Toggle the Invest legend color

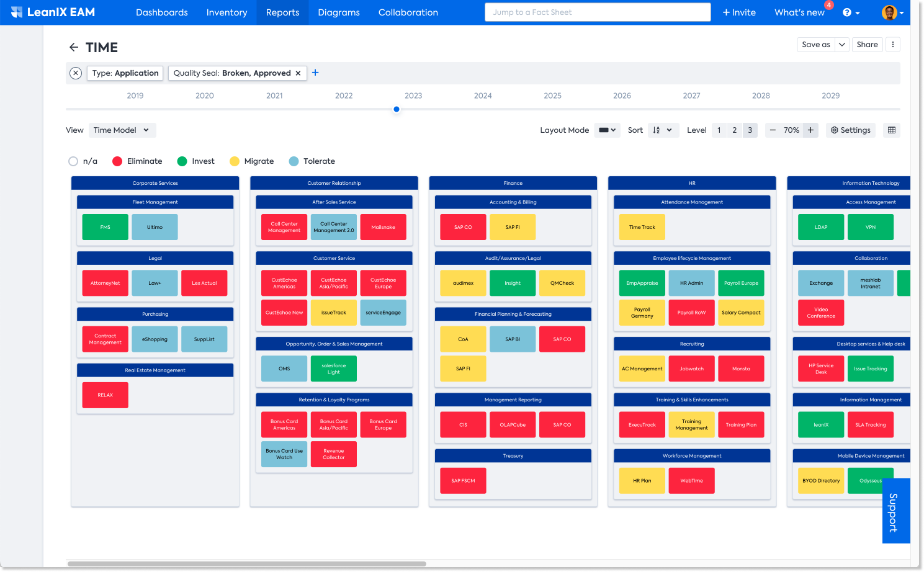pyautogui.click(x=195, y=161)
